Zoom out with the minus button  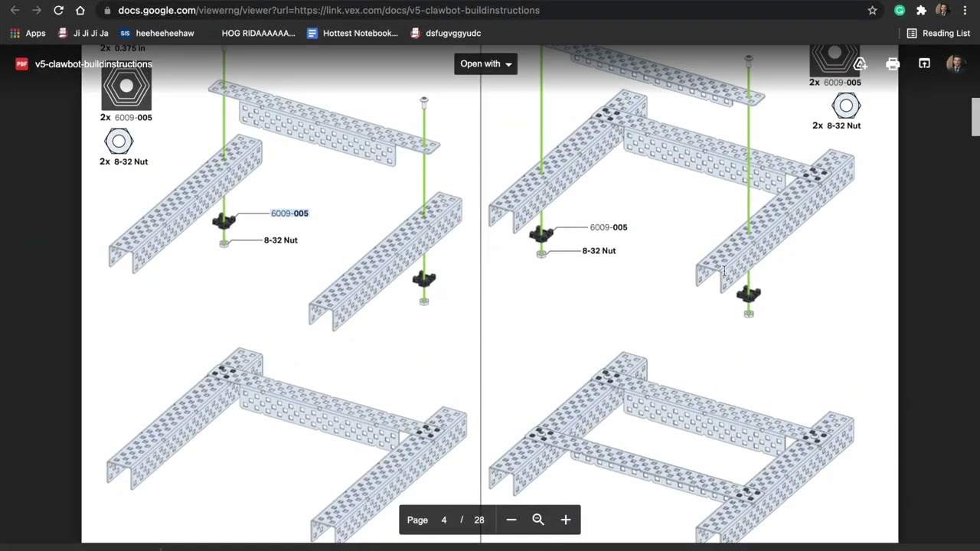511,520
